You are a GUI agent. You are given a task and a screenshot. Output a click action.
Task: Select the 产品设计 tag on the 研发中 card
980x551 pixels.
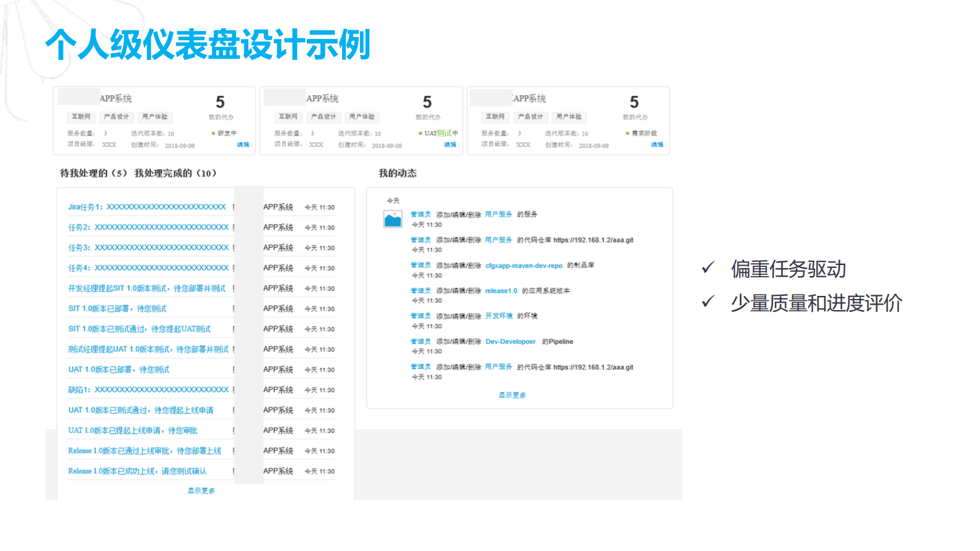tap(117, 117)
